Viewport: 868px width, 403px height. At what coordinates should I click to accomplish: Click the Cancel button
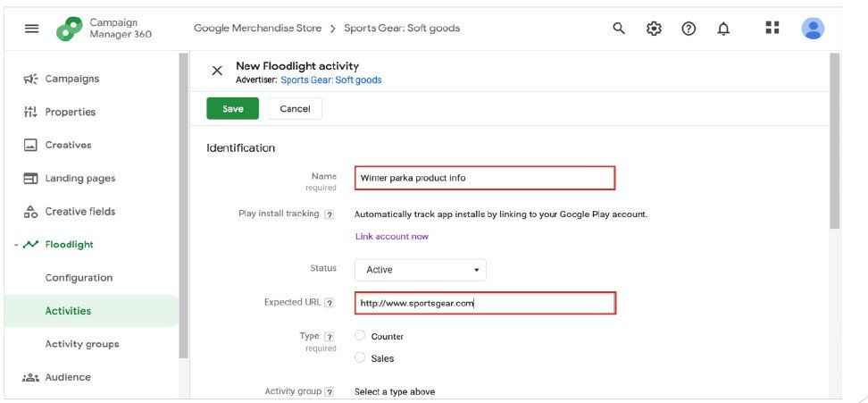(x=295, y=108)
